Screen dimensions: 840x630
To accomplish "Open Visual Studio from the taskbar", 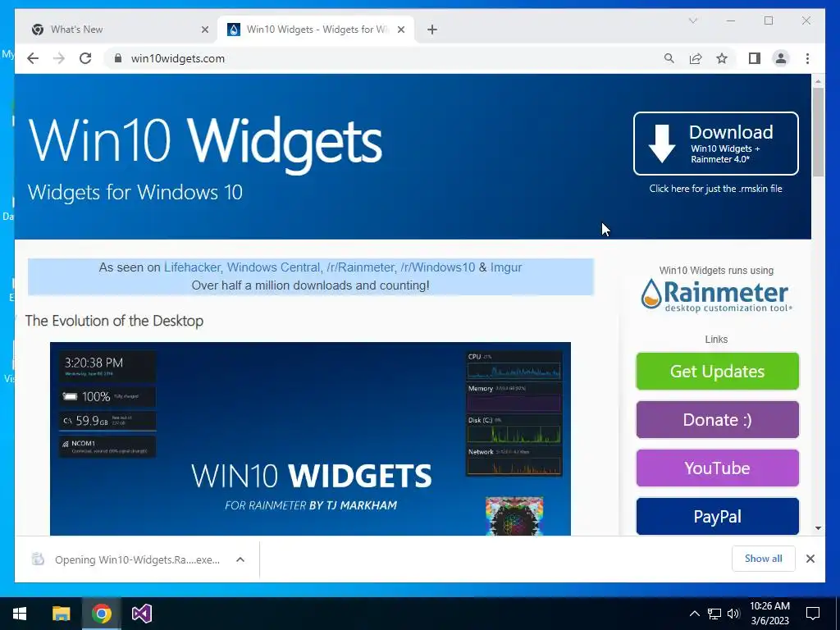I will point(142,614).
